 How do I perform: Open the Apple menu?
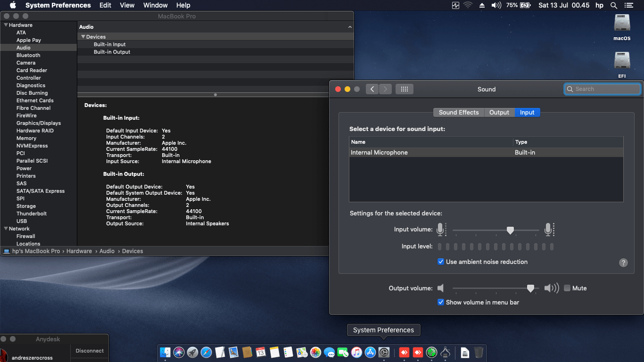[x=13, y=5]
